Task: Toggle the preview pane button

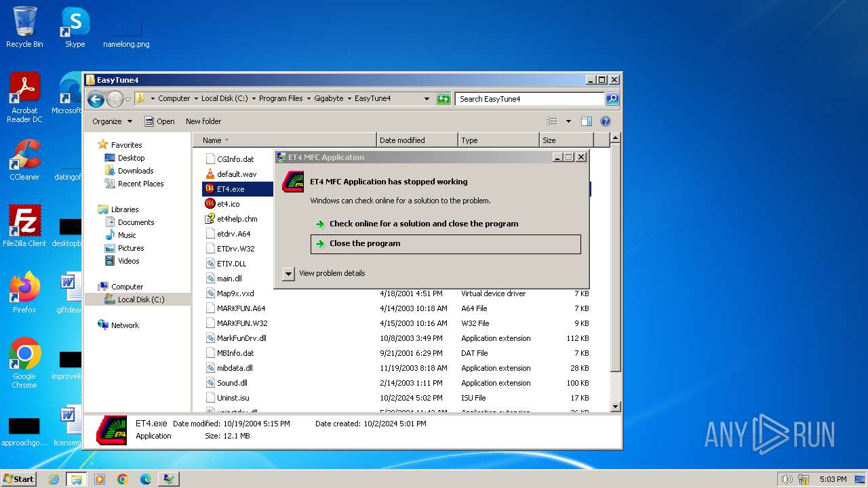Action: point(587,121)
